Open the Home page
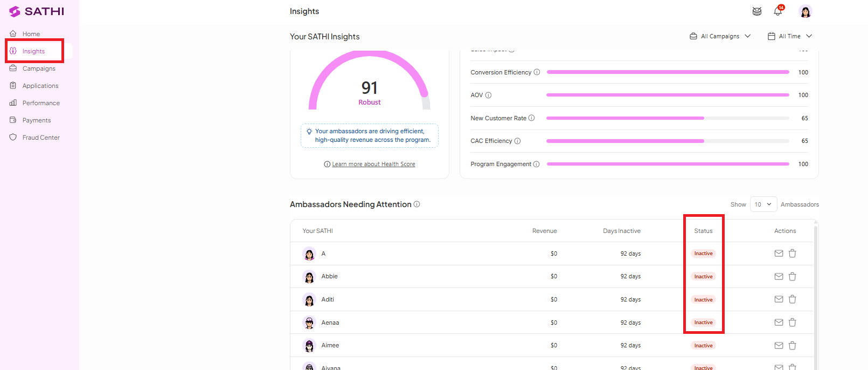 [x=31, y=34]
